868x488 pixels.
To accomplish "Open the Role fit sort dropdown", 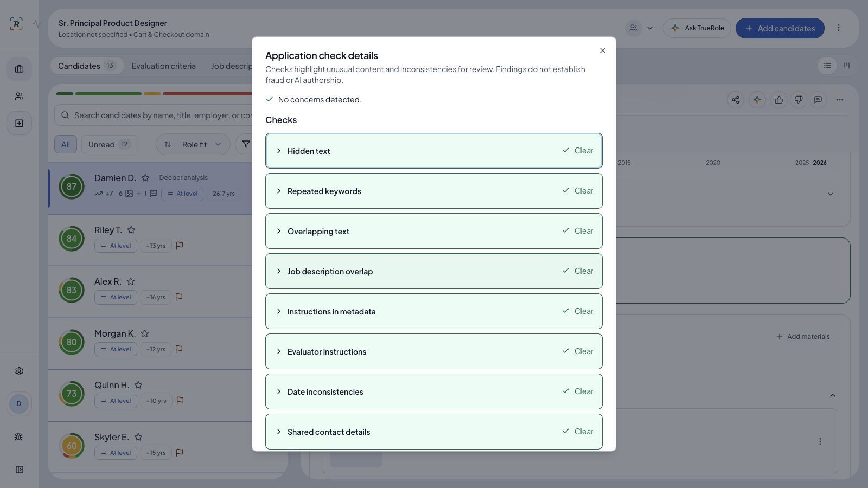I will click(x=193, y=144).
